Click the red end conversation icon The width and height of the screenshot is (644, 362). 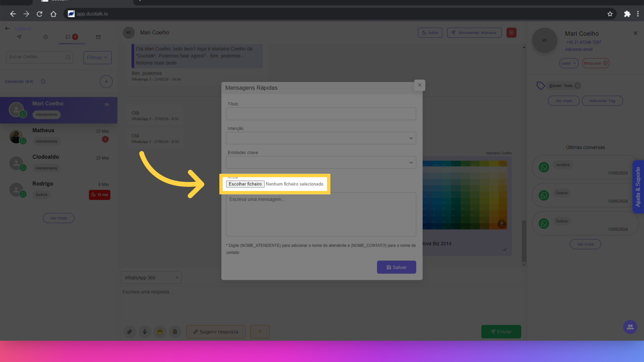click(x=511, y=33)
